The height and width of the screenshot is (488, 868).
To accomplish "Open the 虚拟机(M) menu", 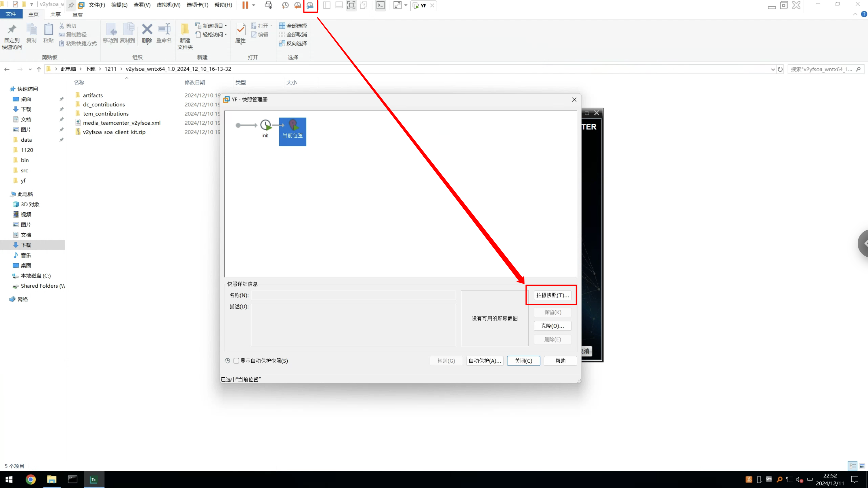I will coord(168,5).
